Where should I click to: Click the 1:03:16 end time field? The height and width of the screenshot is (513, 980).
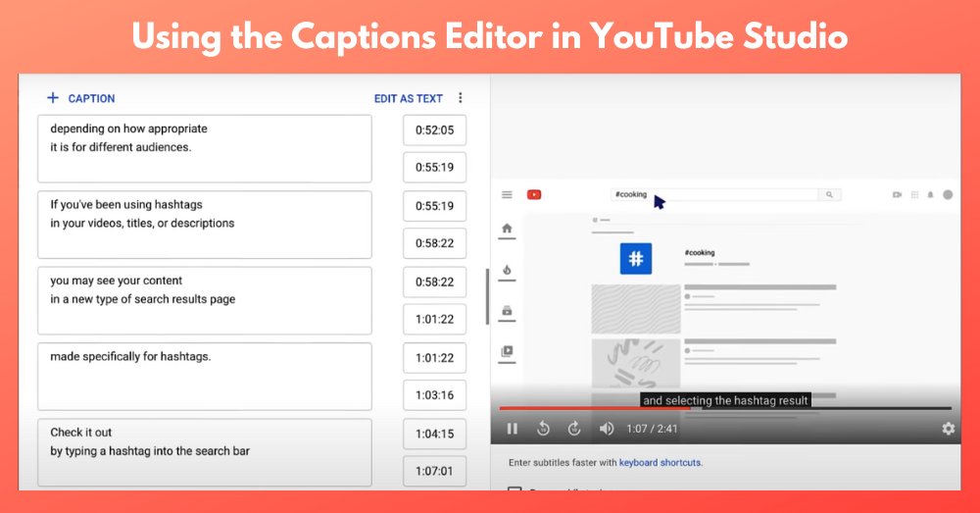434,395
